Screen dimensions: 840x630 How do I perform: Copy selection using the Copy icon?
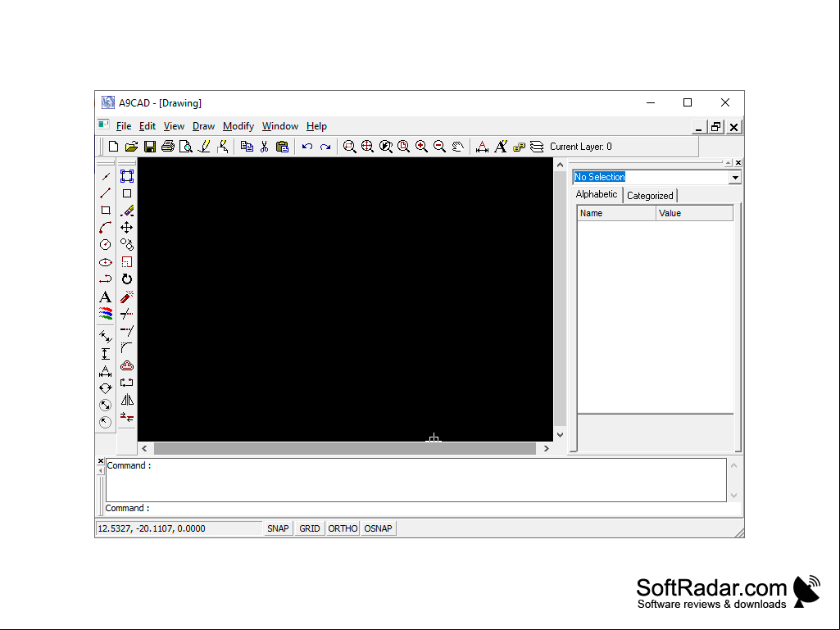[247, 147]
